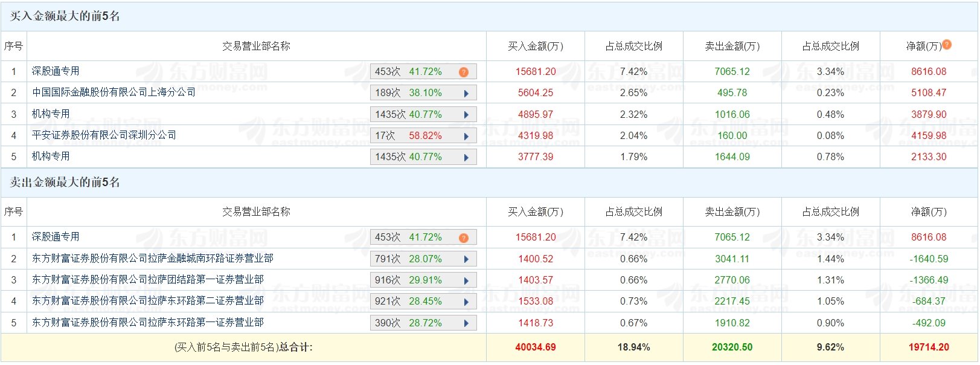Click sell amount 1910.82
This screenshot has height=365, width=980.
click(x=732, y=323)
